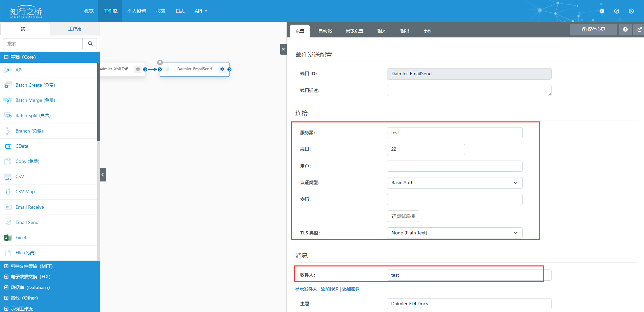Click the 保存变更 save button
644x312 pixels.
click(593, 29)
